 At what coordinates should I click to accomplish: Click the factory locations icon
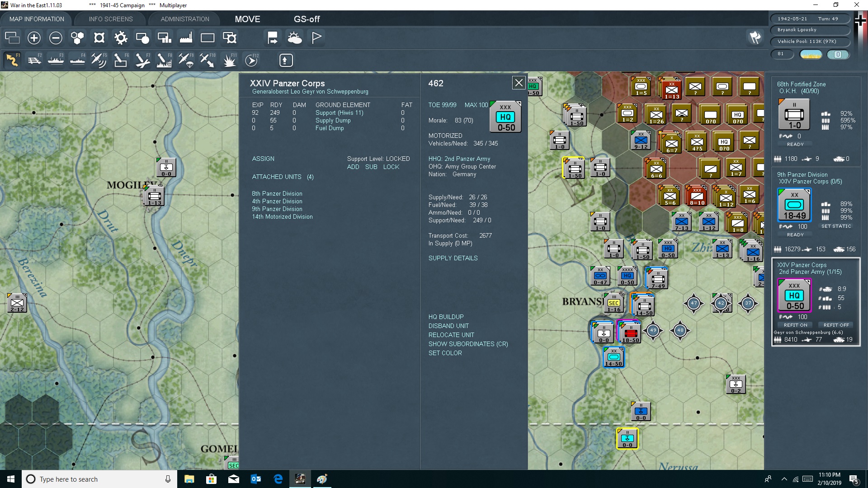186,38
